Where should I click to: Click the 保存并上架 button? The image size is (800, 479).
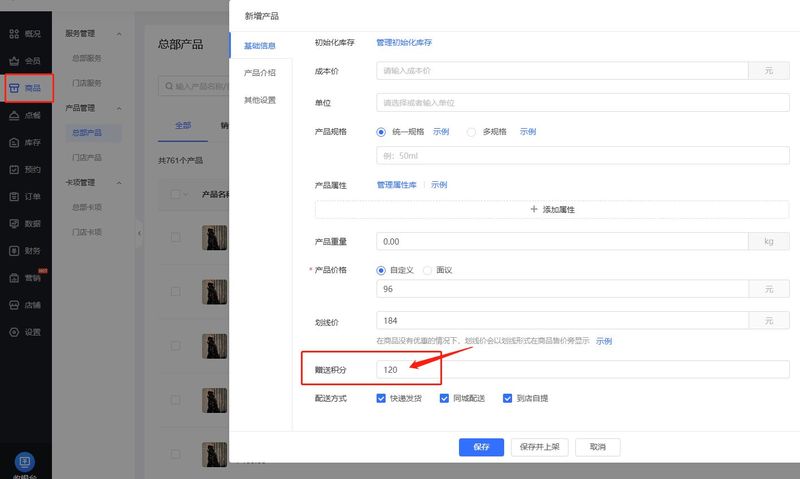(539, 447)
